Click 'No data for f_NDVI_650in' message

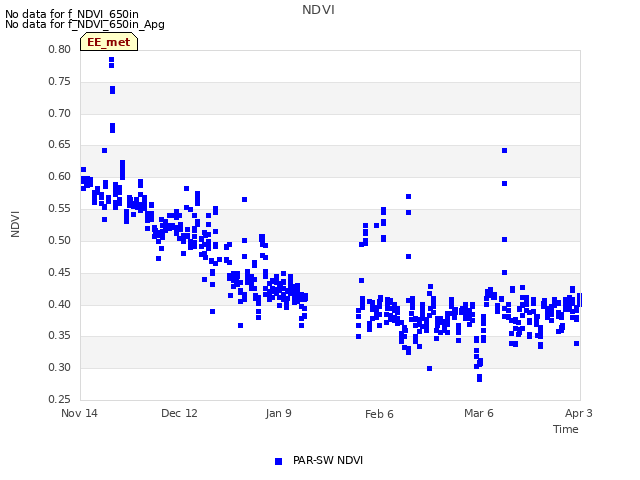(x=72, y=14)
